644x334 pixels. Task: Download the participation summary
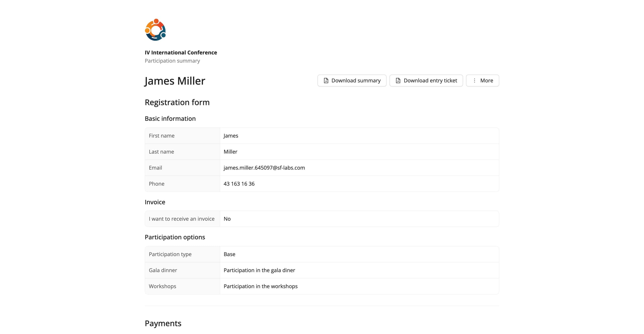coord(352,80)
